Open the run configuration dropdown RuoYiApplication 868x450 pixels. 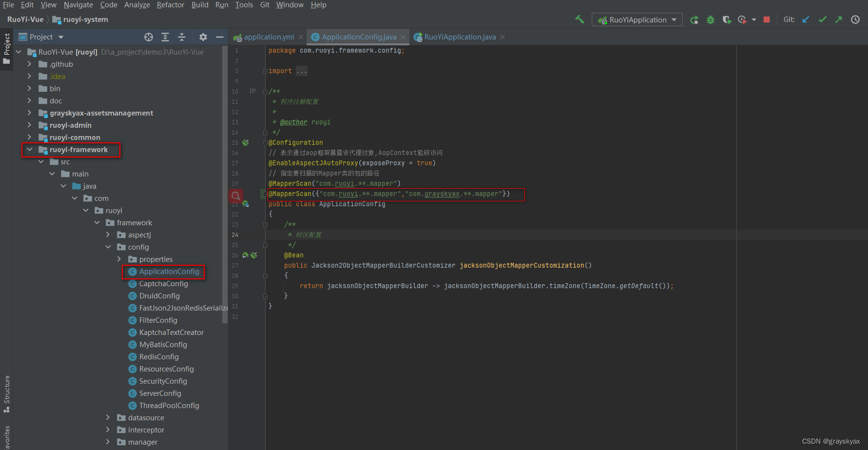tap(637, 20)
